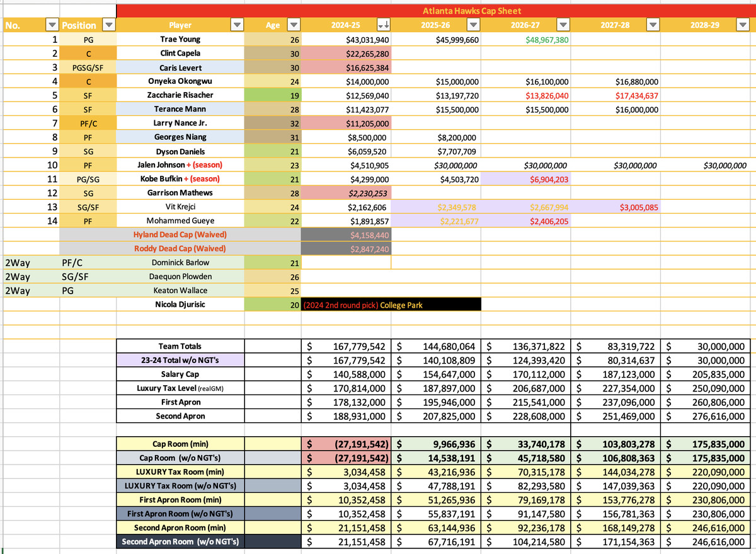Select the PGSG/SF position cell
Image resolution: width=756 pixels, height=554 pixels.
click(x=88, y=67)
